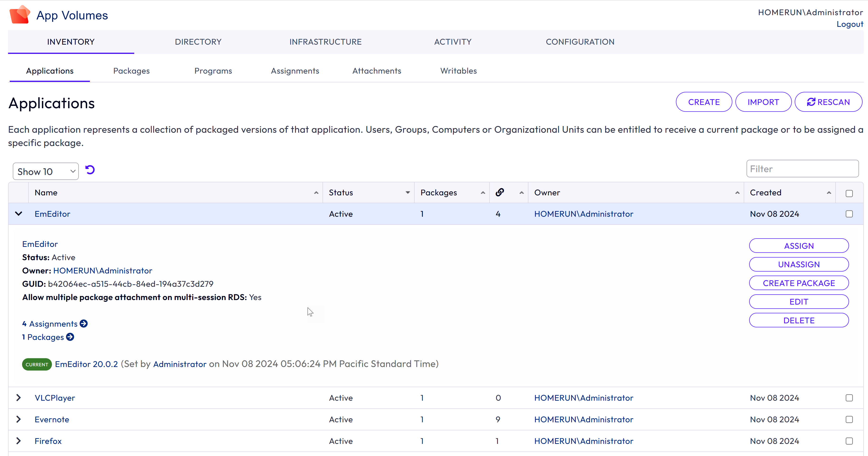
Task: Click the Logout link
Action: tap(850, 24)
